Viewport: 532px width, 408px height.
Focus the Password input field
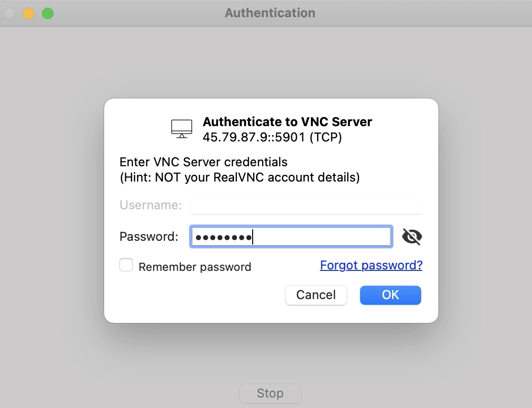(x=291, y=236)
